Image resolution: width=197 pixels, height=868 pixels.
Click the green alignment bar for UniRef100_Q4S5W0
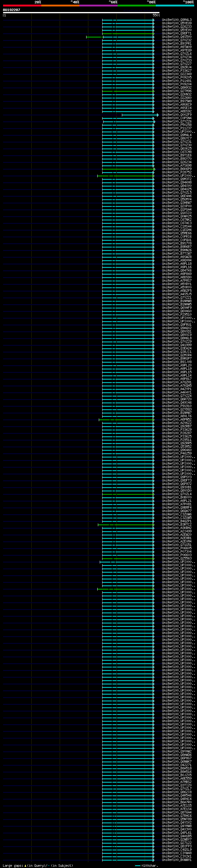coord(94,37)
